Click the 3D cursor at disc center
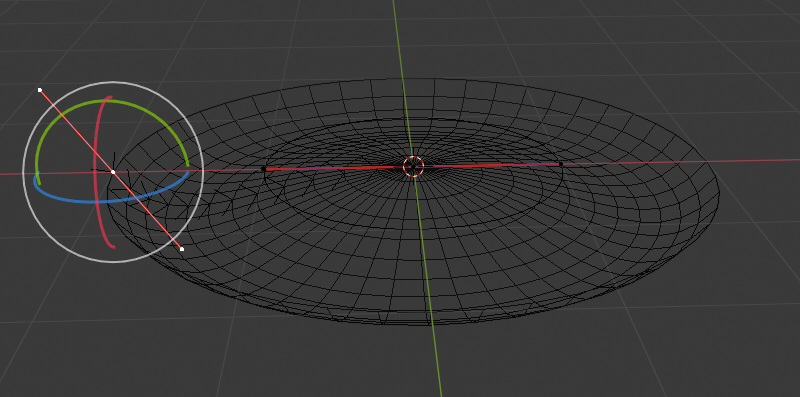The width and height of the screenshot is (800, 397). (413, 166)
